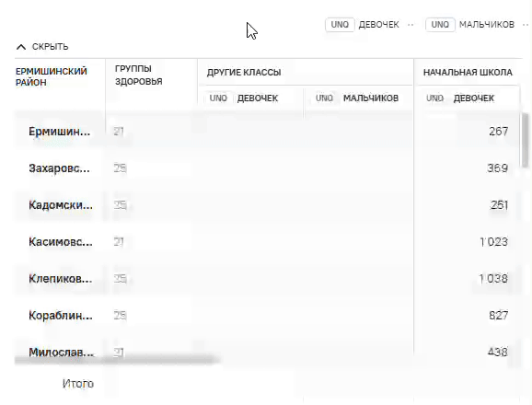Click value 1 023 in Начальная школа column
The height and width of the screenshot is (405, 532).
click(x=494, y=242)
